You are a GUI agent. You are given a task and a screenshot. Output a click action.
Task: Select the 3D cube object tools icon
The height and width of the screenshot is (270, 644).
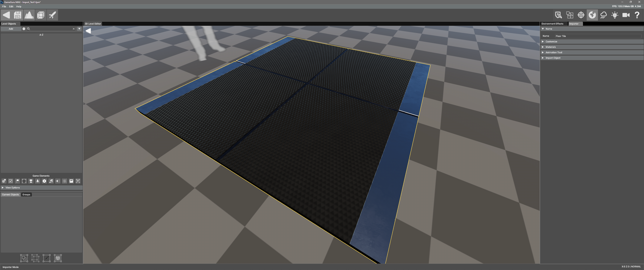tap(40, 15)
